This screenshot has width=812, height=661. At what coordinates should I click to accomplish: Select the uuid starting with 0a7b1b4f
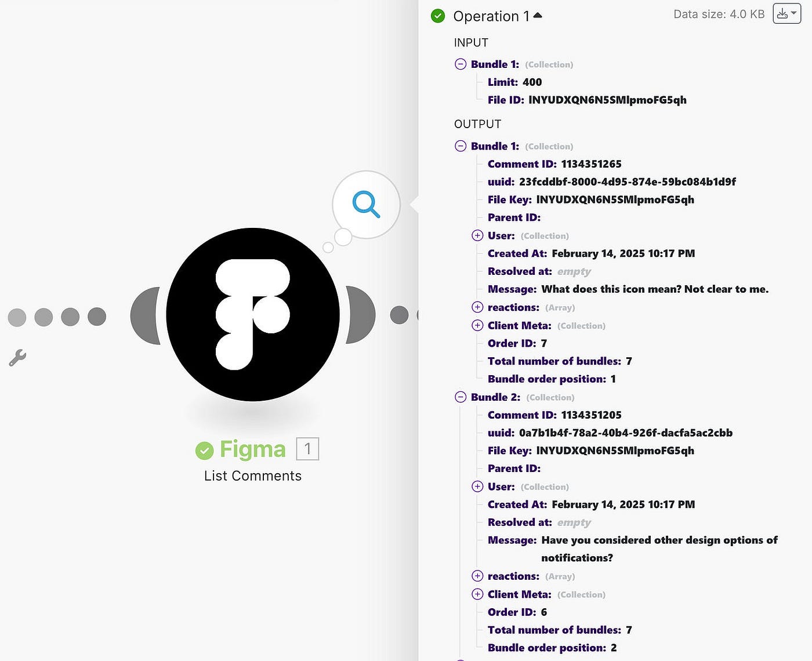click(626, 433)
